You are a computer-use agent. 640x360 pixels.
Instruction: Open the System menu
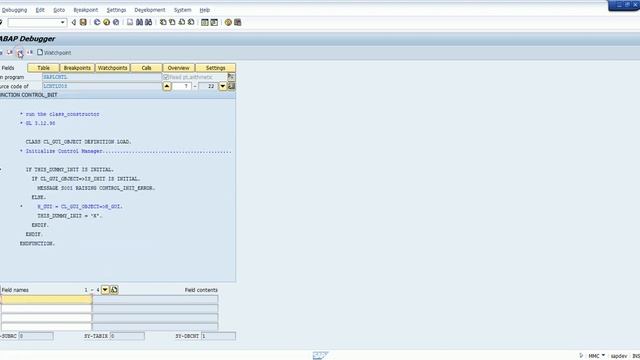[182, 10]
